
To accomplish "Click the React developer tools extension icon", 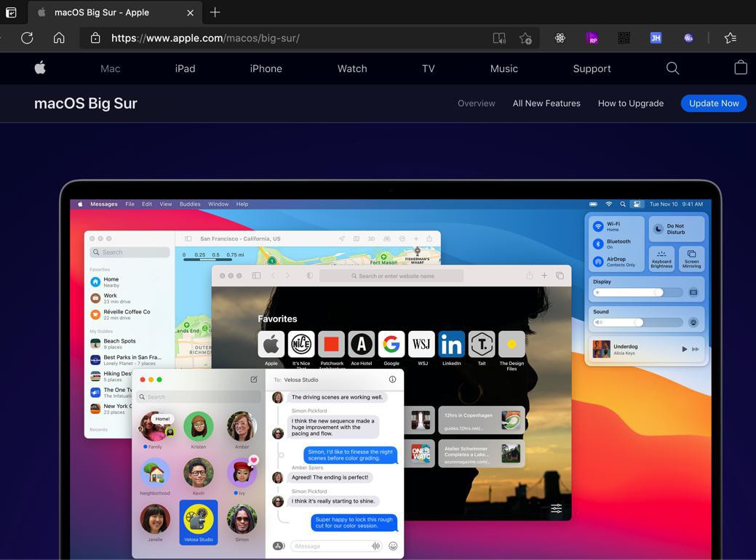I will 560,38.
